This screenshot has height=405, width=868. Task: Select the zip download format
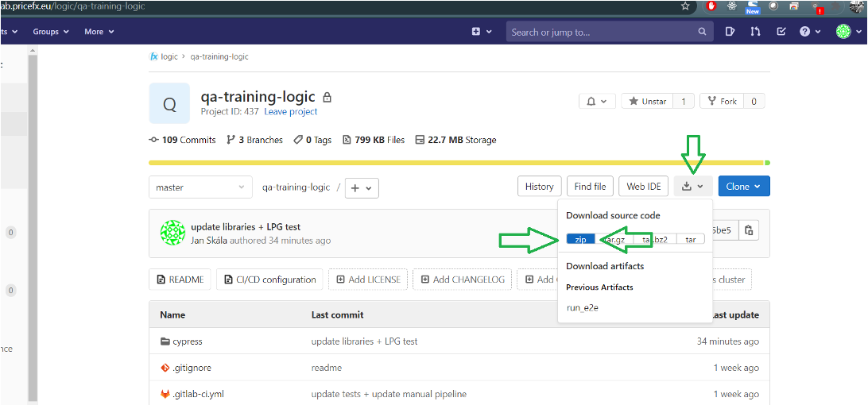point(580,239)
